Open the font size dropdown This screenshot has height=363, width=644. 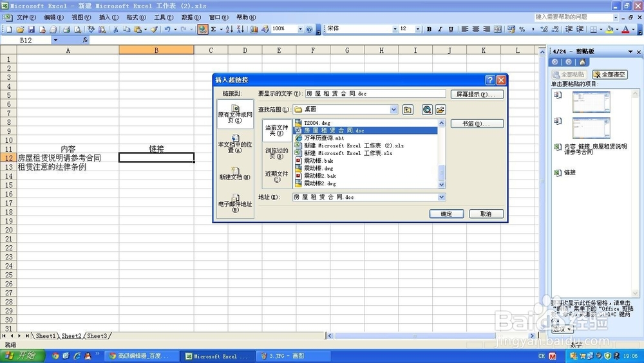click(418, 29)
